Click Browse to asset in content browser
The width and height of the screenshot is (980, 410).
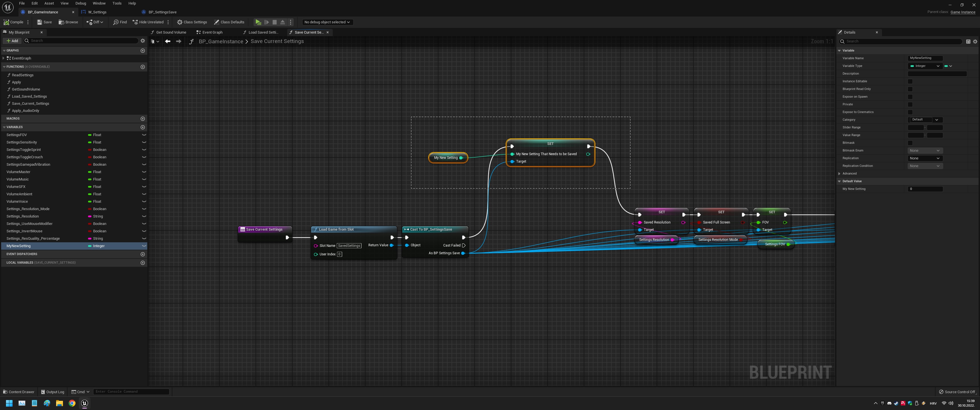tap(68, 22)
